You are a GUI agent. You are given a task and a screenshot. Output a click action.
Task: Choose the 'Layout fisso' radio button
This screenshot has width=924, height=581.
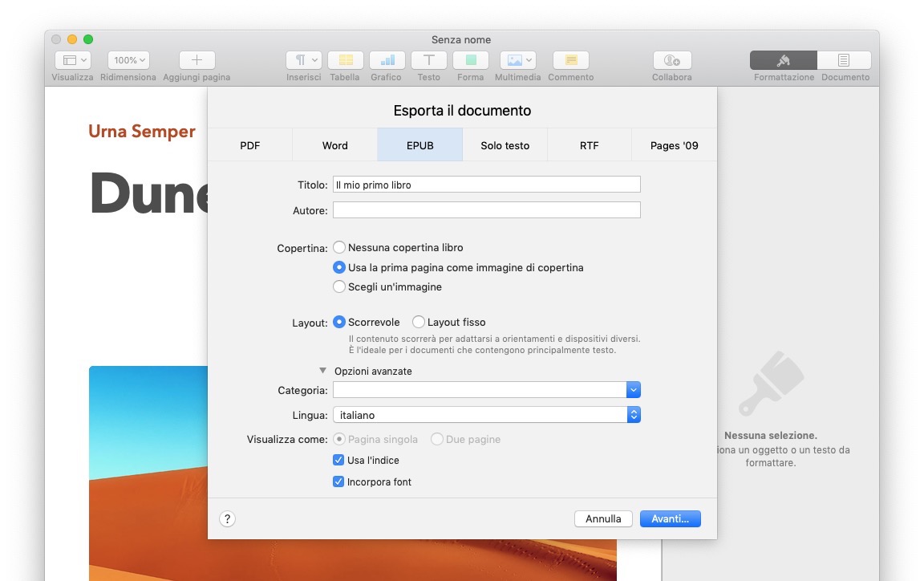click(419, 323)
